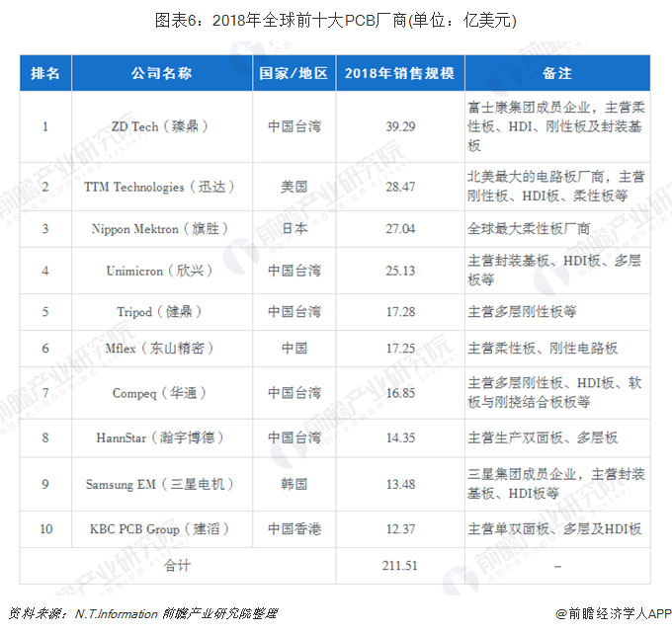Select 'Unimicron（欣兴）' company cell
Screen dimensions: 672x634
161,271
